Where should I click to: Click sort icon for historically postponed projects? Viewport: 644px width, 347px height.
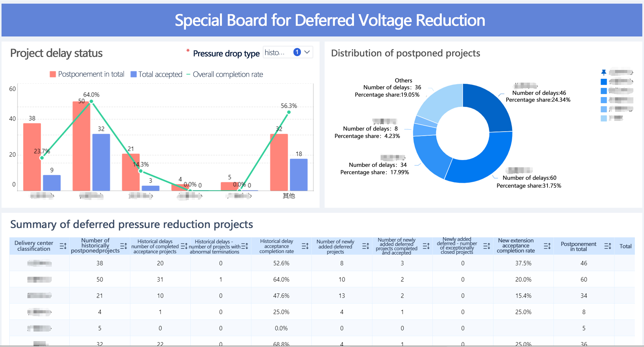pos(124,246)
